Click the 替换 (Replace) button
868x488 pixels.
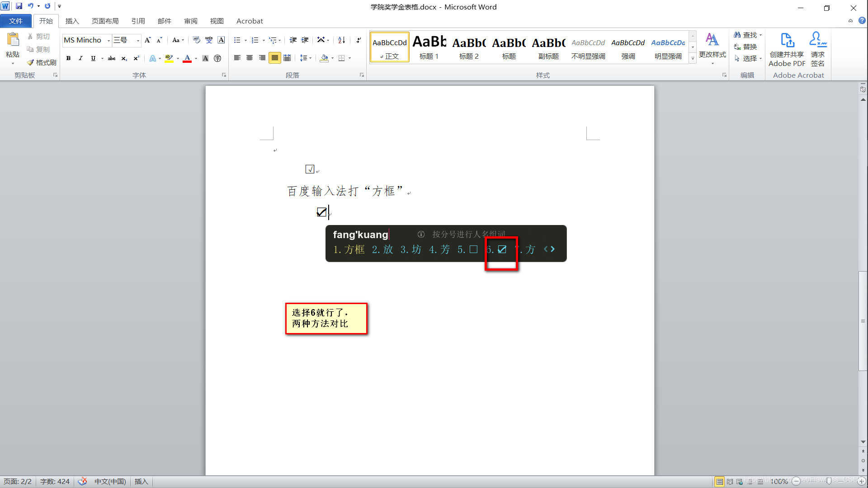click(746, 47)
